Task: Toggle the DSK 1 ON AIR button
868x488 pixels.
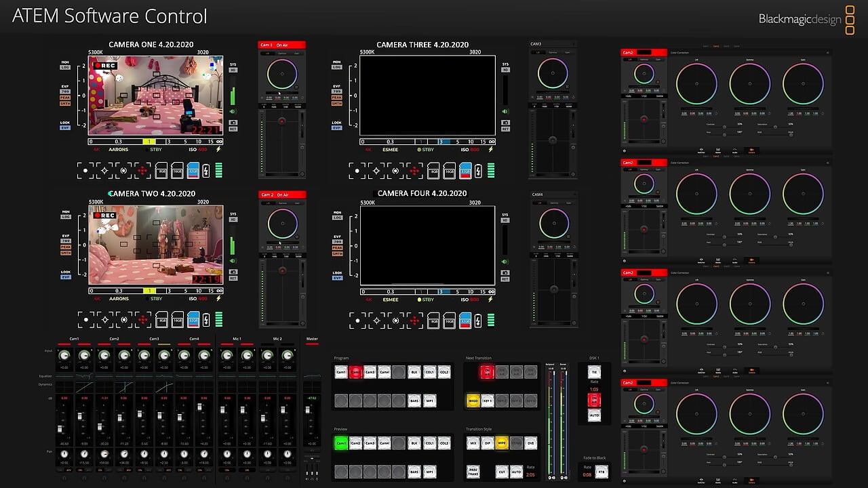Action: [594, 400]
